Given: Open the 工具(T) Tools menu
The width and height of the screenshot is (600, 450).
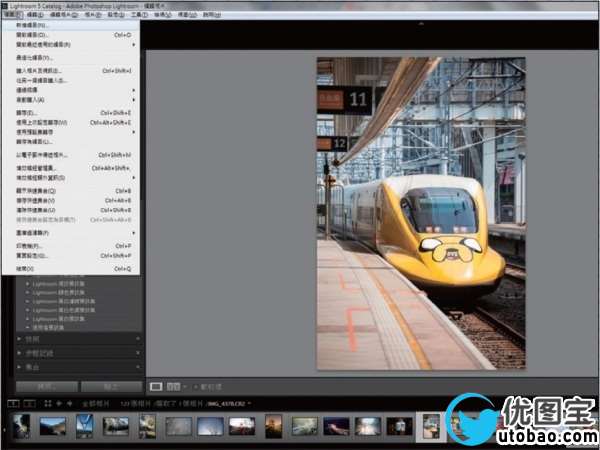Looking at the screenshot, I should point(139,15).
